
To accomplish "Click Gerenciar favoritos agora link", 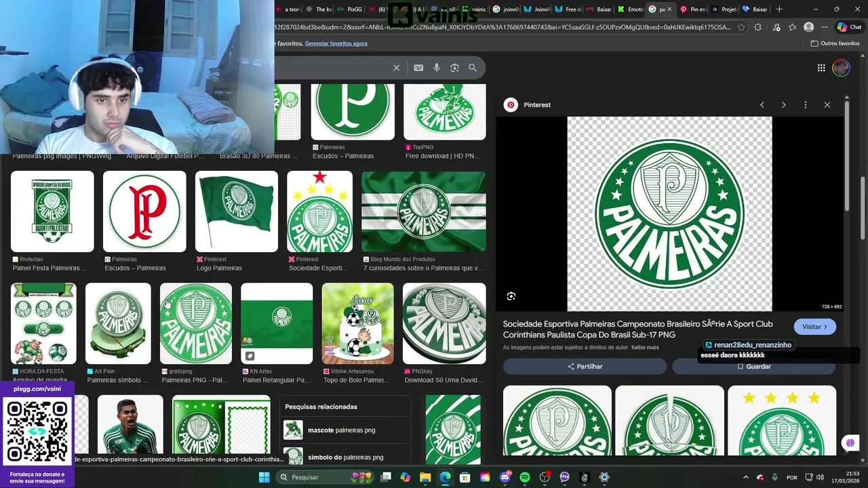I will pos(336,43).
